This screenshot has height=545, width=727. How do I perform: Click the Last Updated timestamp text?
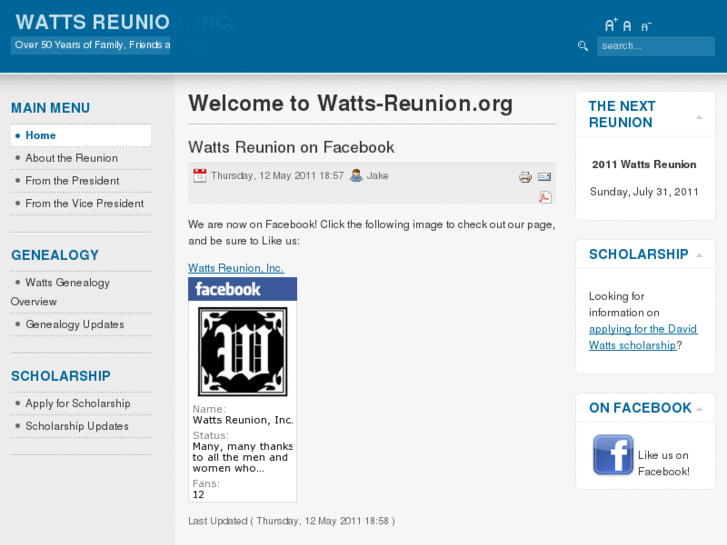[x=292, y=521]
